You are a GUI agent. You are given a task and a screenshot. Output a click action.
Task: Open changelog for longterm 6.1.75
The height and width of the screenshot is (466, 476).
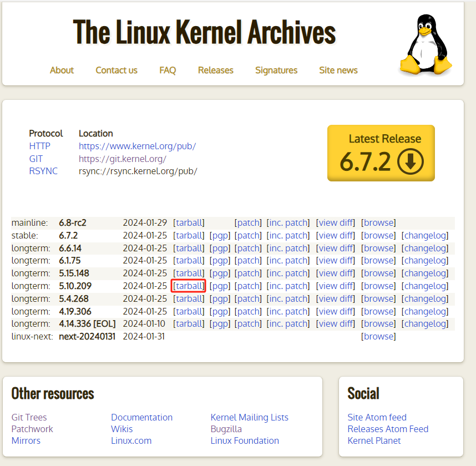[x=425, y=261]
